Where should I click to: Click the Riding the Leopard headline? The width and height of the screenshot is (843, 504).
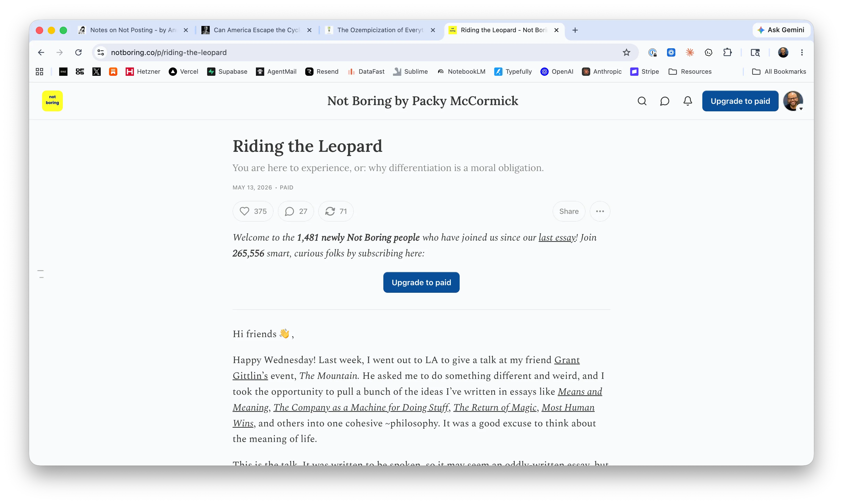(307, 146)
